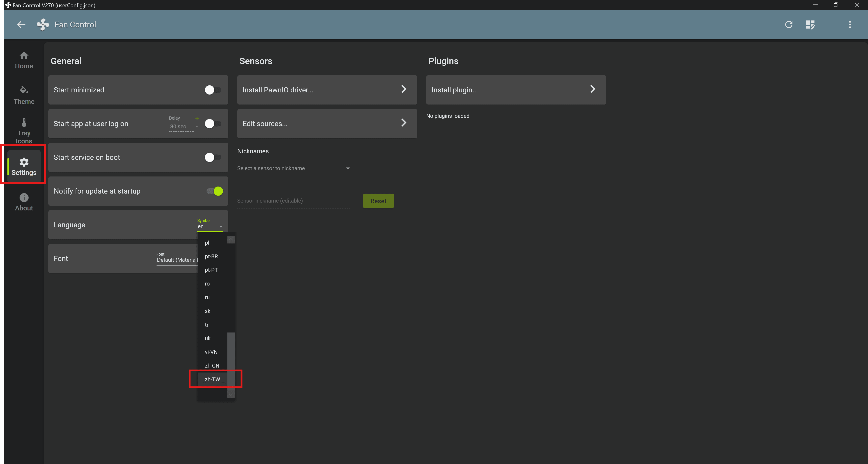The width and height of the screenshot is (868, 464).
Task: Open Edit sources option
Action: (x=327, y=124)
